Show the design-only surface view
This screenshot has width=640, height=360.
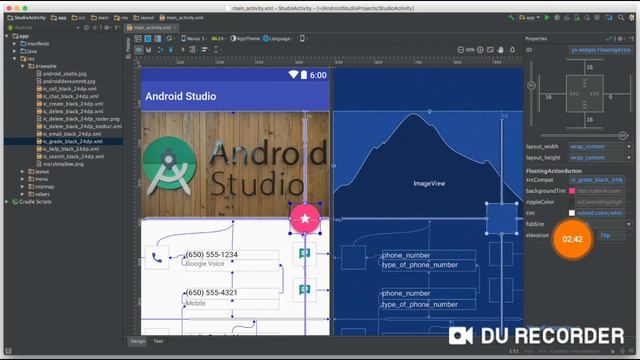[x=138, y=39]
